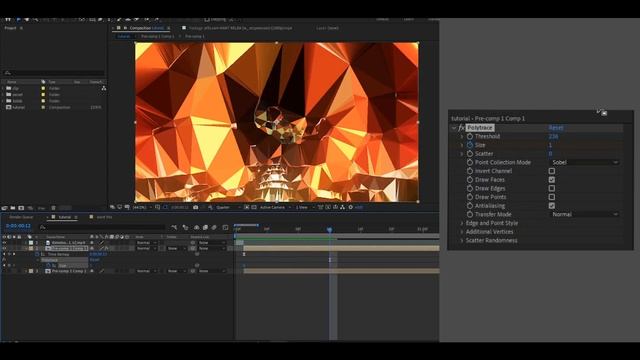Click Antialiasing stopwatch icon
The image size is (640, 360).
click(470, 206)
